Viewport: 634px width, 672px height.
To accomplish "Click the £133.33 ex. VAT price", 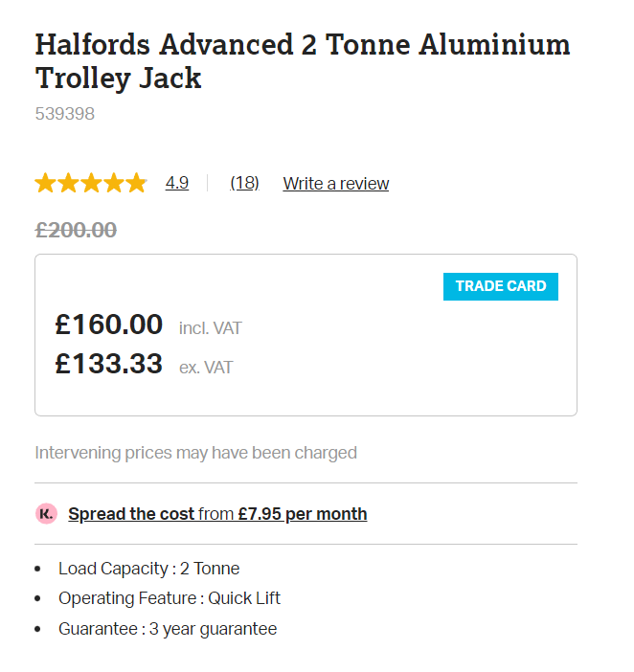I will pyautogui.click(x=109, y=365).
